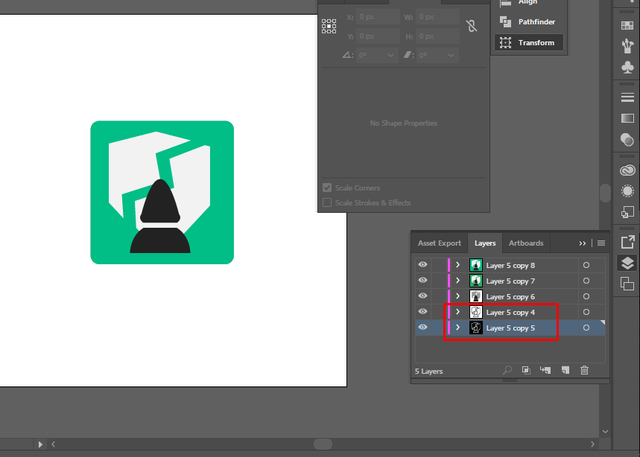Screen dimensions: 640x457
Task: Open the Creative Cloud Libraries panel icon
Action: tap(627, 166)
